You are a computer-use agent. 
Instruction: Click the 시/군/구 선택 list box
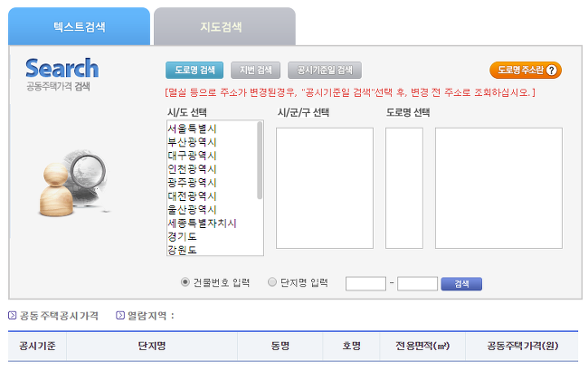point(325,188)
